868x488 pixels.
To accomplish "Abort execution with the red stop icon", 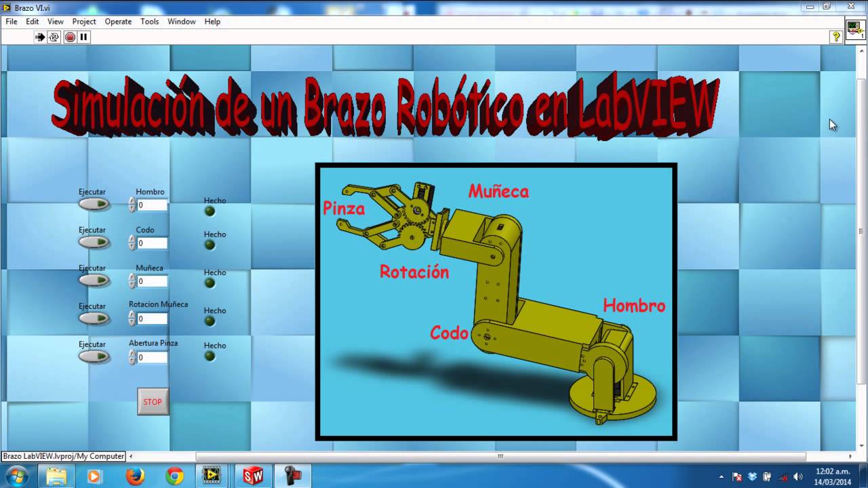I will click(x=70, y=37).
